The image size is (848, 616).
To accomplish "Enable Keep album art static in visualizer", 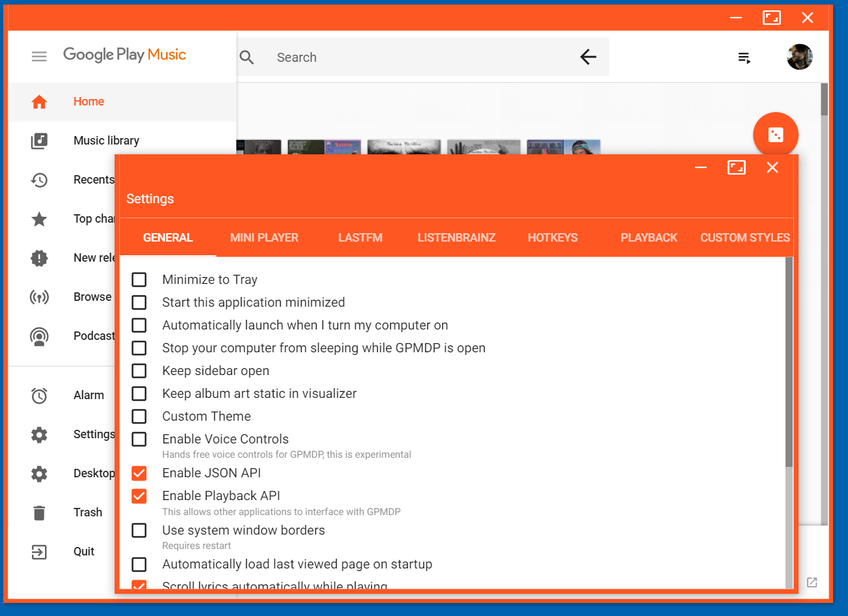I will tap(139, 393).
